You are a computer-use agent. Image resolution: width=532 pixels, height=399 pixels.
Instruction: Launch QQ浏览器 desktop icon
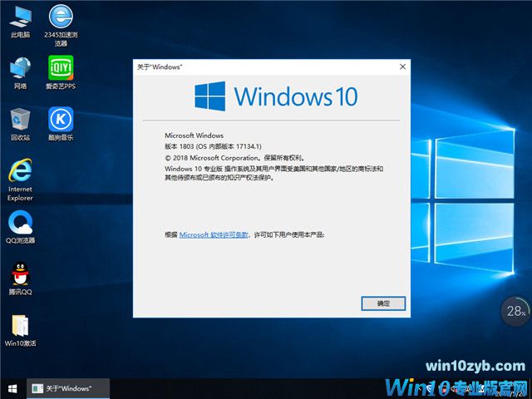20,227
